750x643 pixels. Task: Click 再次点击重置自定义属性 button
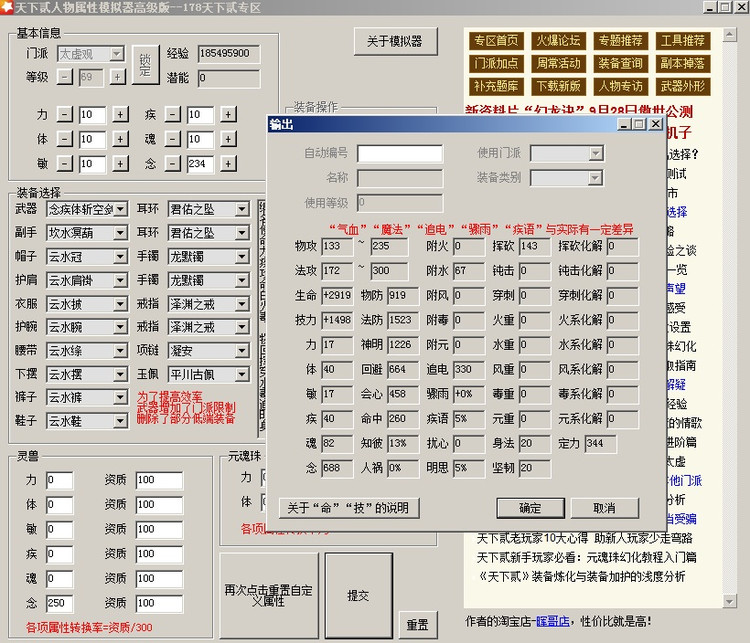(x=268, y=595)
